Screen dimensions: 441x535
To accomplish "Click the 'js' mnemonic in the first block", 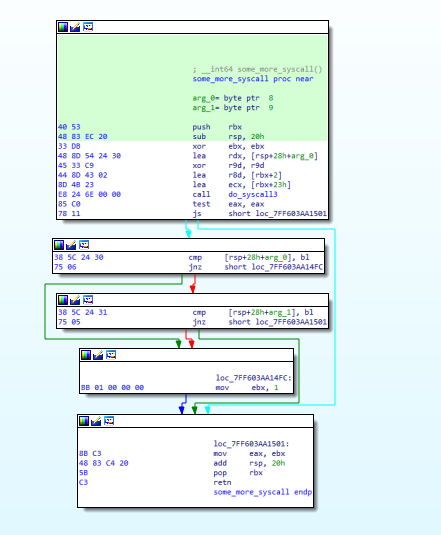I will point(197,214).
